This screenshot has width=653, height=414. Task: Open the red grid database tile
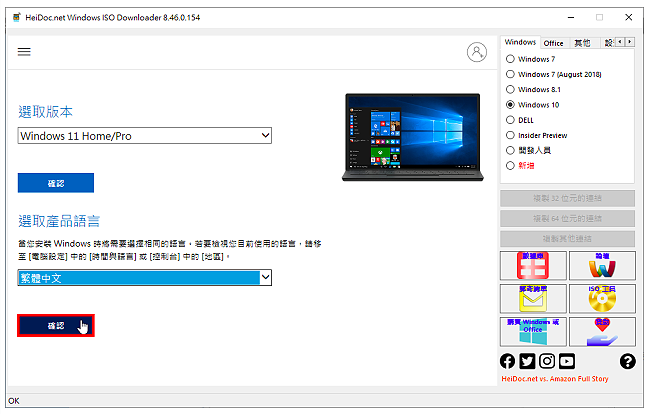point(533,265)
